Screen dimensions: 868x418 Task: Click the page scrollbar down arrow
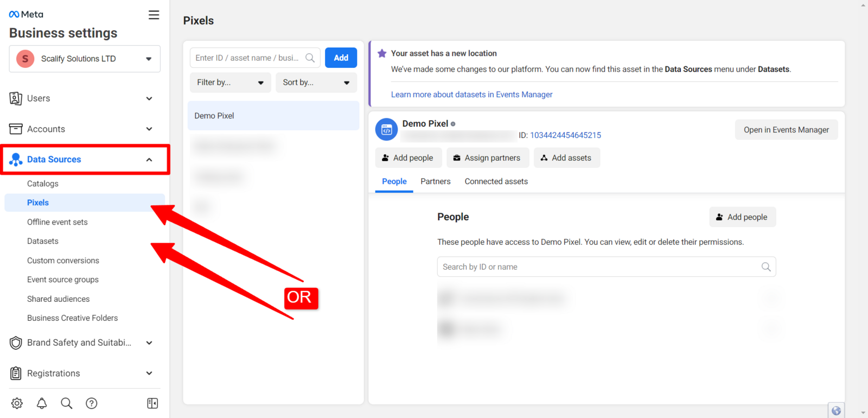coord(863,413)
